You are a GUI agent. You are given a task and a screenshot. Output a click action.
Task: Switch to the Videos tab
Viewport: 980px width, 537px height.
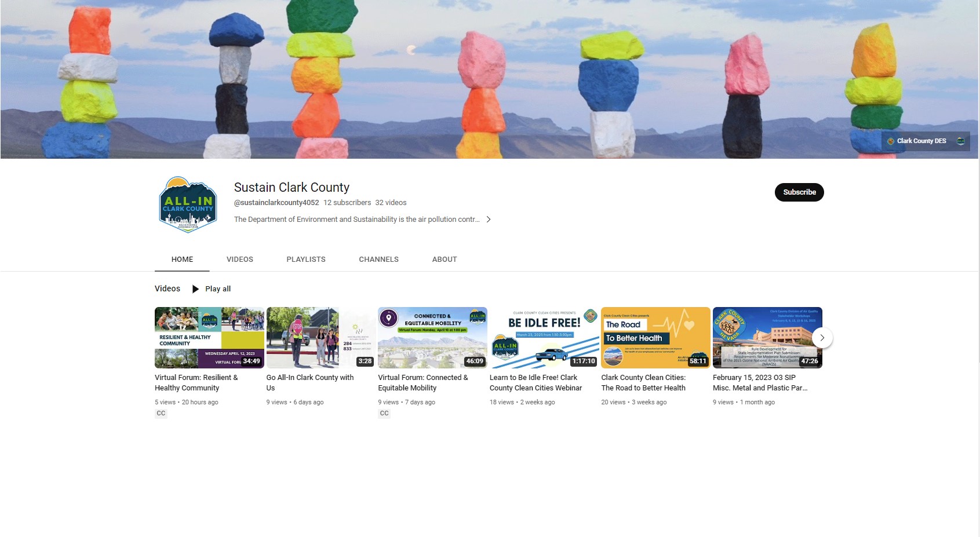pos(240,260)
